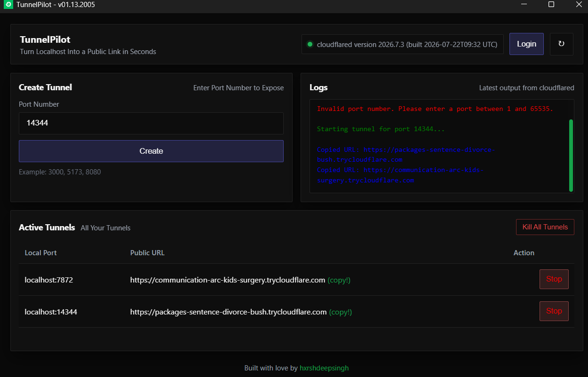Copy the communication-arc-kids-surgery URL

point(339,280)
